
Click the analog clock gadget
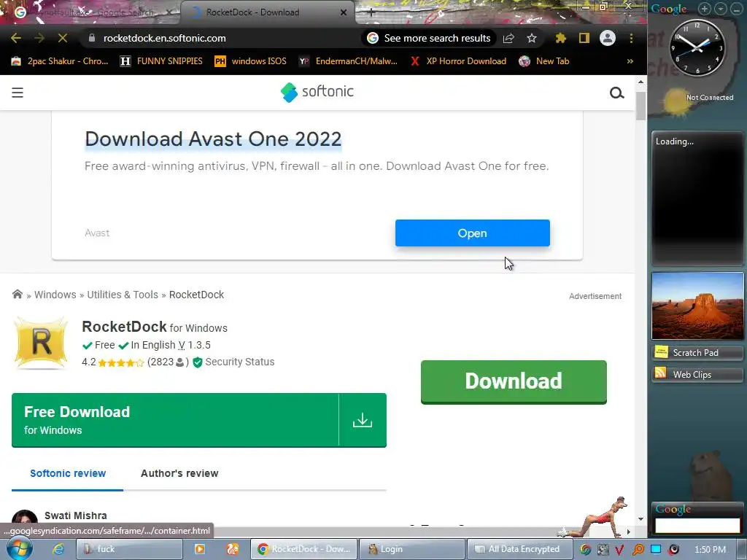tap(697, 47)
